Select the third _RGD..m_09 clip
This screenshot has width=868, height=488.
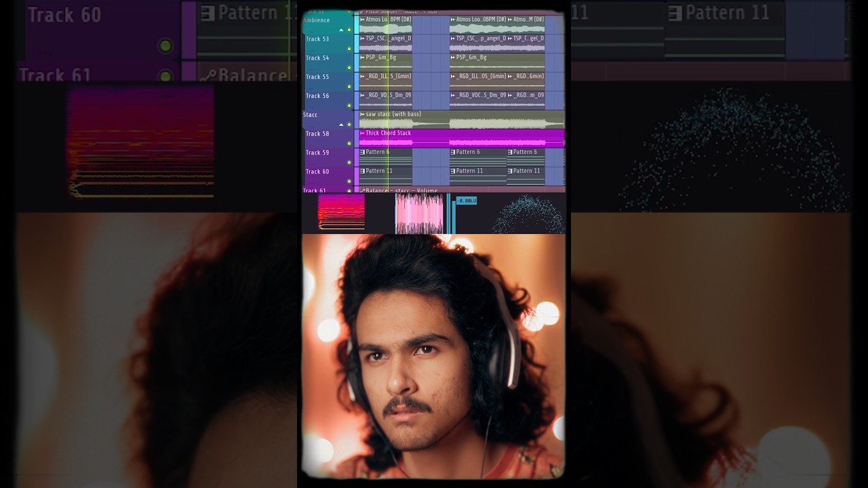coord(526,100)
